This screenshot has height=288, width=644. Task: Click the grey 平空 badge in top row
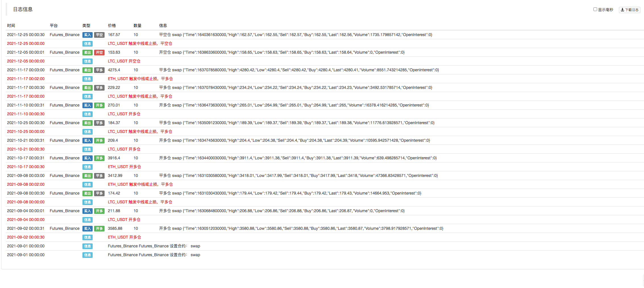[x=99, y=35]
